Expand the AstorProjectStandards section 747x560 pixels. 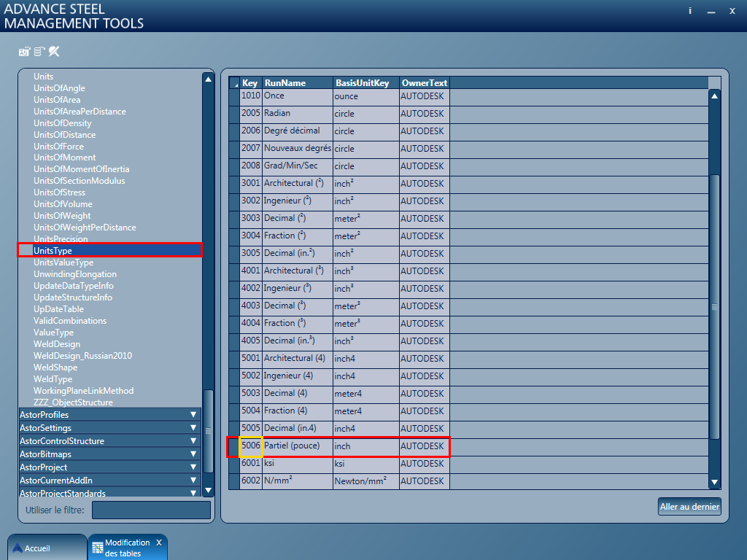coord(110,492)
